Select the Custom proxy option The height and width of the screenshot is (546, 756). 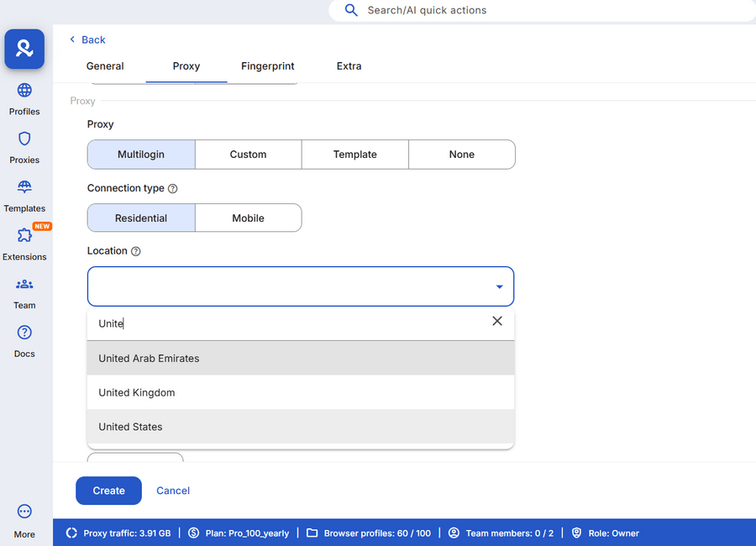(248, 154)
